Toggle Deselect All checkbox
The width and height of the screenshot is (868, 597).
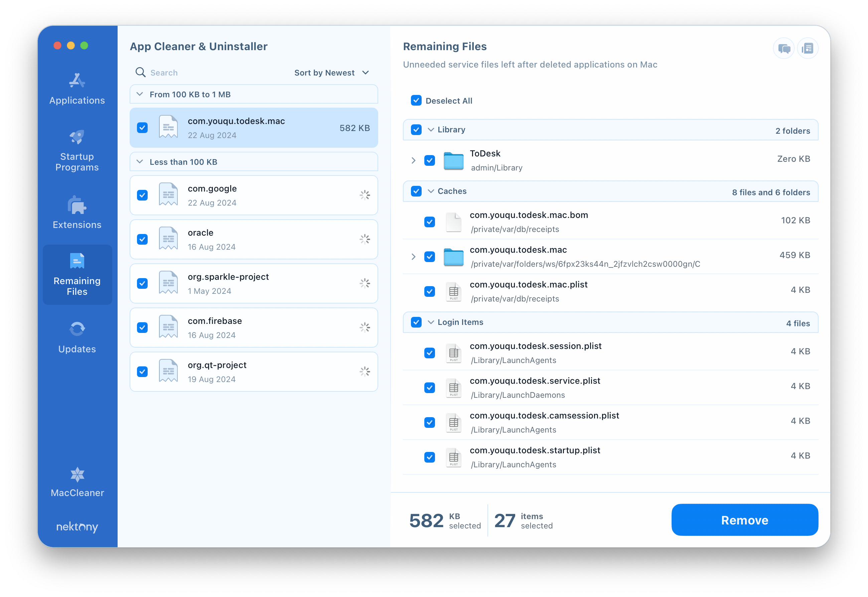416,100
